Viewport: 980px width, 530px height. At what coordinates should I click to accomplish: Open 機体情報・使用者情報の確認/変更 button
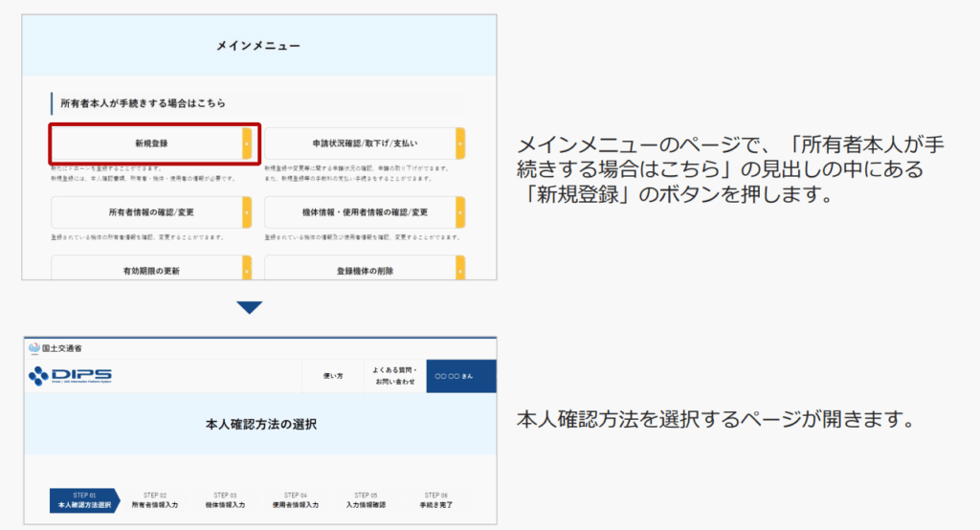pos(365,212)
